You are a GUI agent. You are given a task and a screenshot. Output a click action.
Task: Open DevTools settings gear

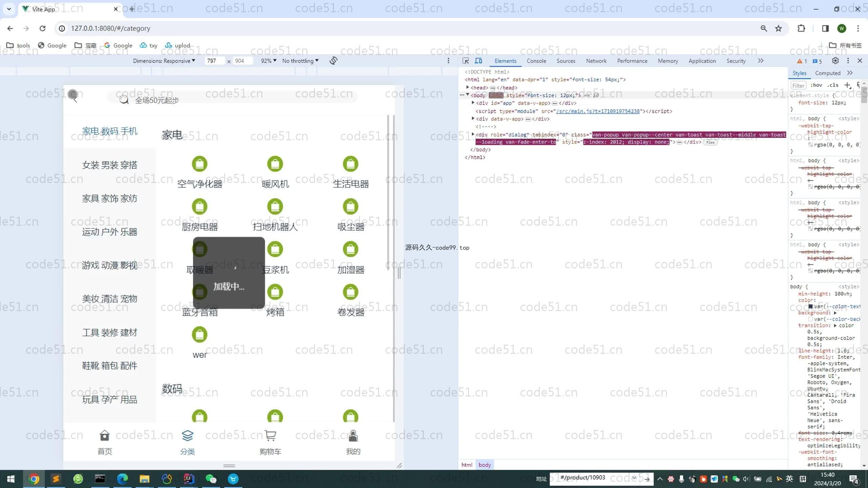point(835,61)
